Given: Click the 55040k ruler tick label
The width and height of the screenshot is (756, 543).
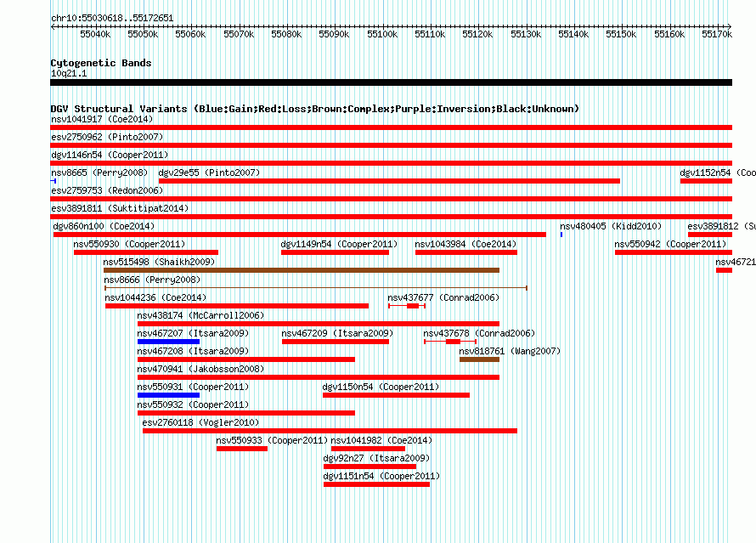Looking at the screenshot, I should 95,34.
